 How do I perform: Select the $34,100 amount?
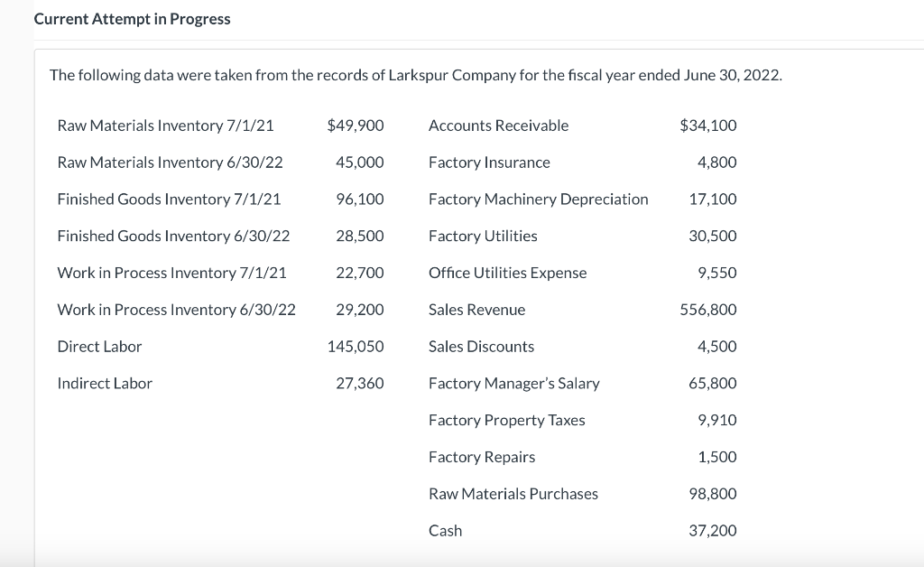tap(708, 125)
